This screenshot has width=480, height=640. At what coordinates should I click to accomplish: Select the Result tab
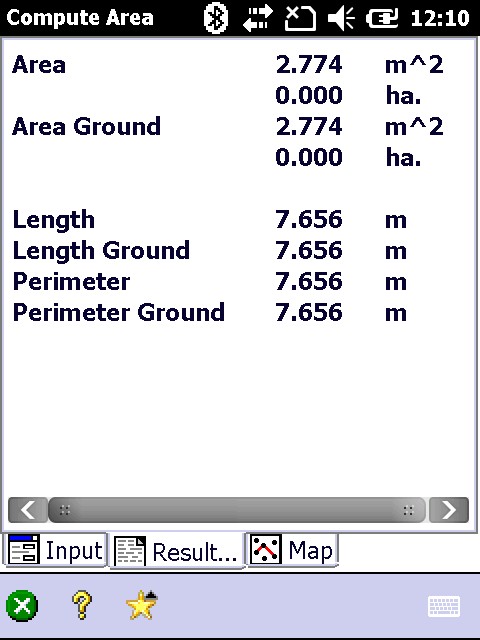pos(177,551)
